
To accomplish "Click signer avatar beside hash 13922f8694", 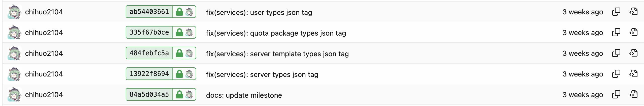I will click(189, 74).
